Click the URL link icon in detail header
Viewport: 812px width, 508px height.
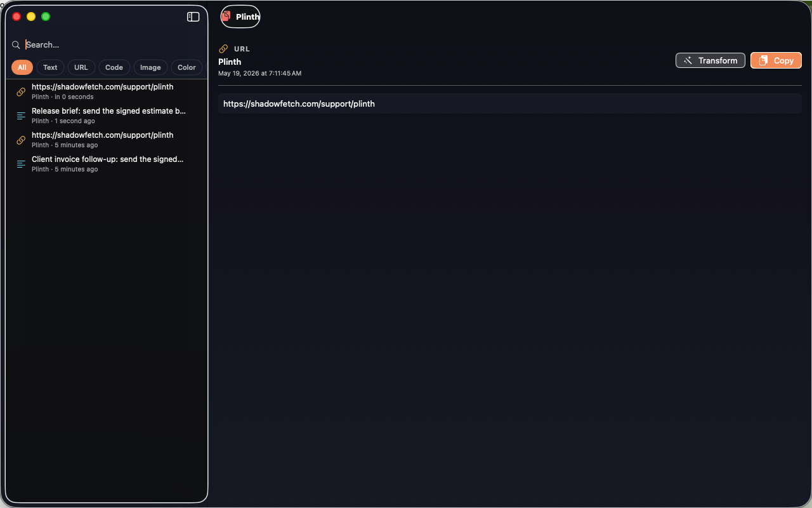[x=223, y=49]
